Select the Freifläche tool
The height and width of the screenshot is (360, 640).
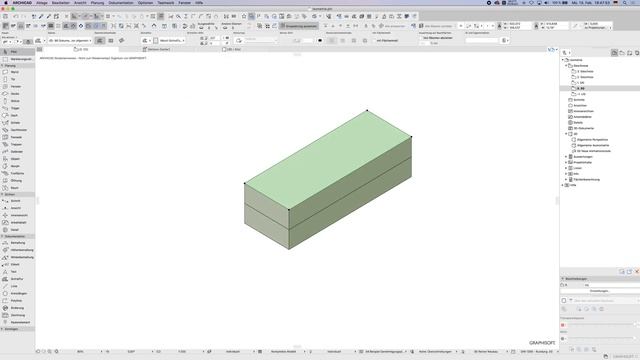(x=17, y=173)
